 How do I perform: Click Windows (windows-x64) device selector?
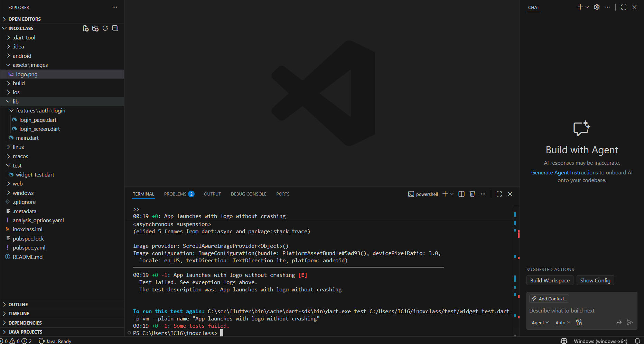click(600, 341)
